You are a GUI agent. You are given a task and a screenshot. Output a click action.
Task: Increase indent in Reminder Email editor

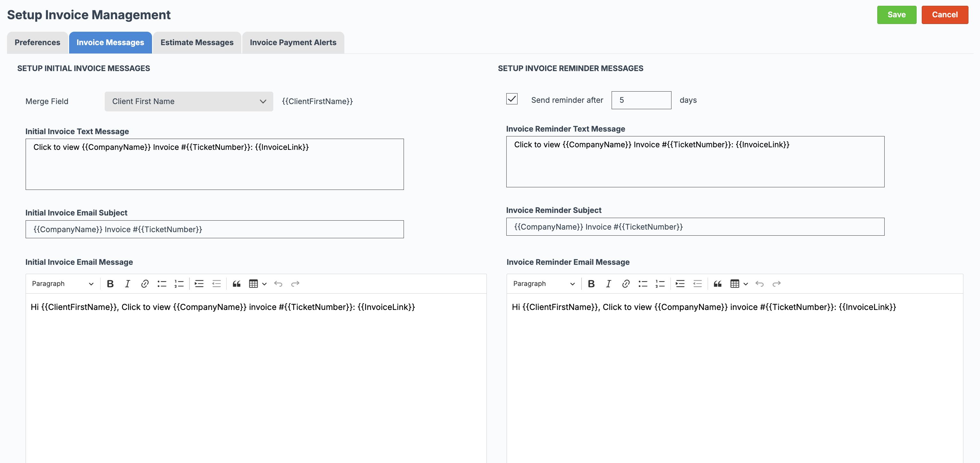(x=680, y=284)
